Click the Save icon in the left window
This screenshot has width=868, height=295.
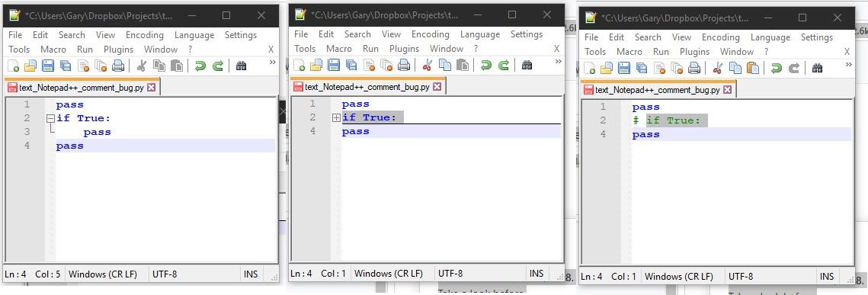coord(47,66)
